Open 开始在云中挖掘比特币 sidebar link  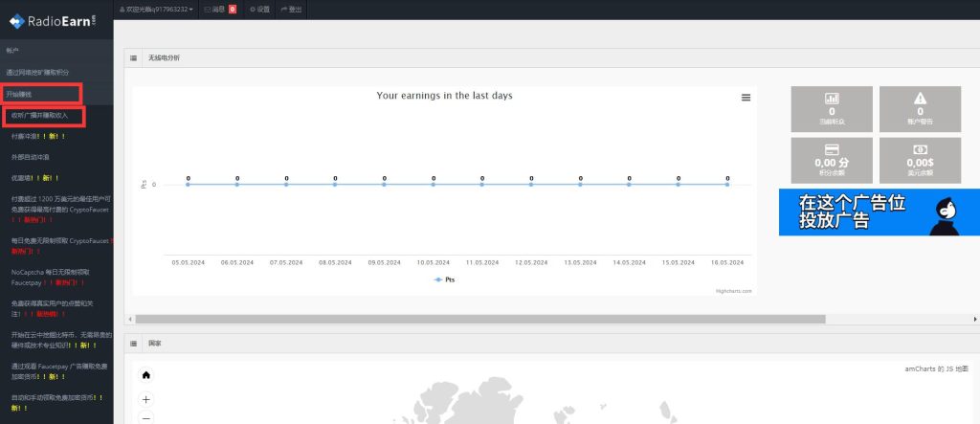coord(61,340)
